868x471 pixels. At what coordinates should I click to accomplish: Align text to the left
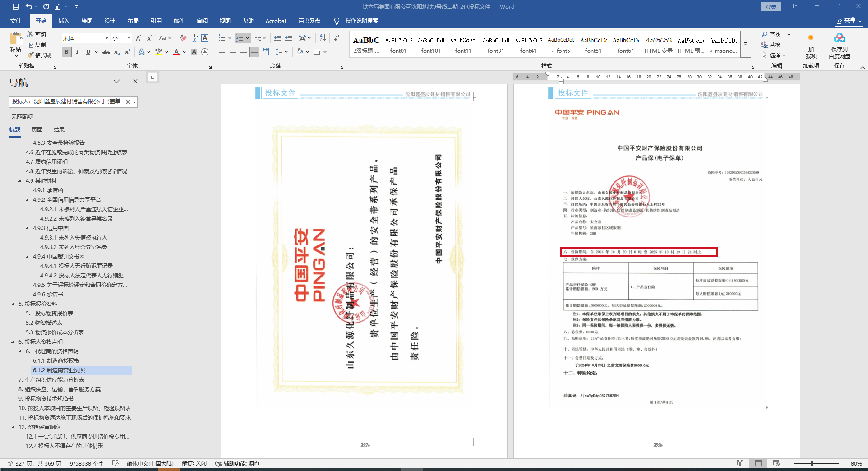pyautogui.click(x=222, y=52)
